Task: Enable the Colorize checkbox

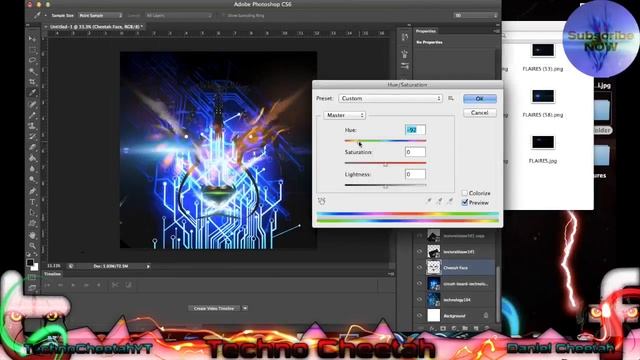Action: pyautogui.click(x=464, y=193)
